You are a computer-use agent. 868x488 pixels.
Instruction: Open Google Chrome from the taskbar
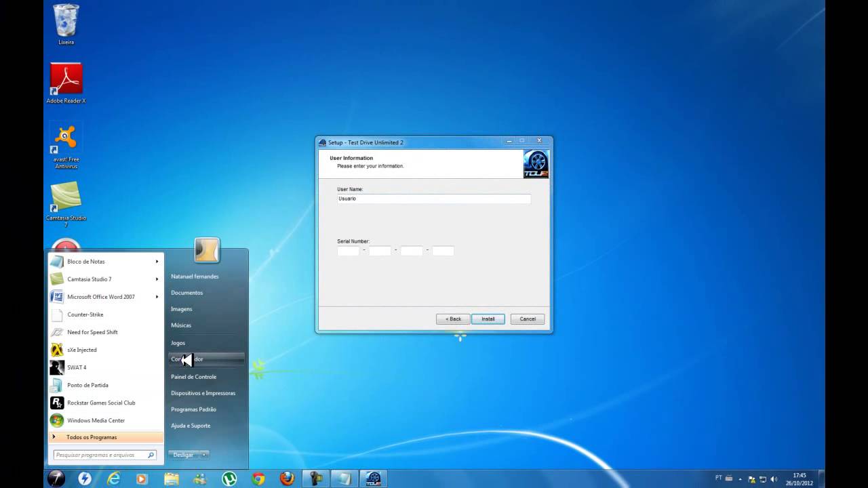[x=258, y=479]
